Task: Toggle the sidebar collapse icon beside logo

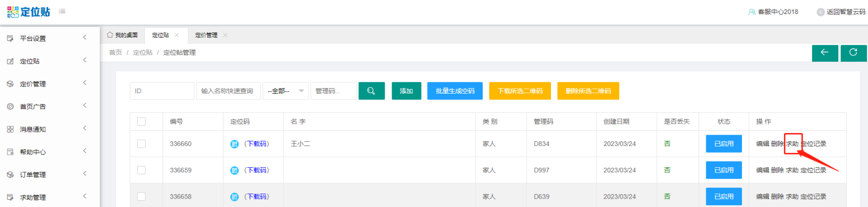Action: click(61, 11)
